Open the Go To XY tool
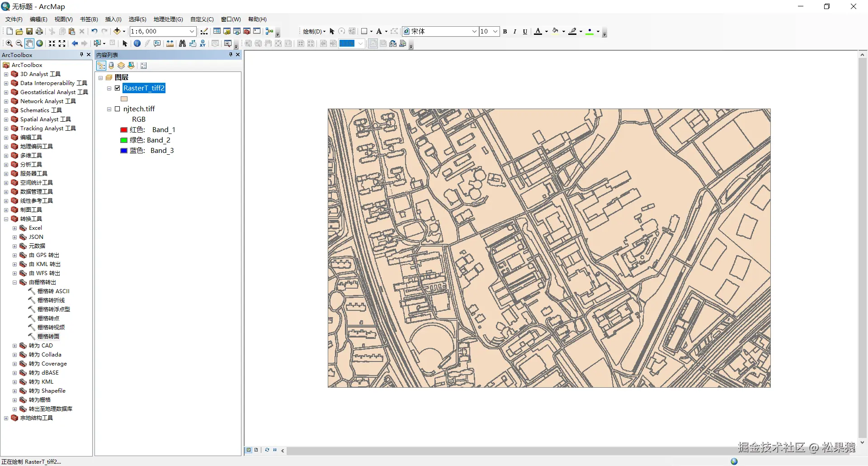Image resolution: width=868 pixels, height=466 pixels. pyautogui.click(x=203, y=43)
